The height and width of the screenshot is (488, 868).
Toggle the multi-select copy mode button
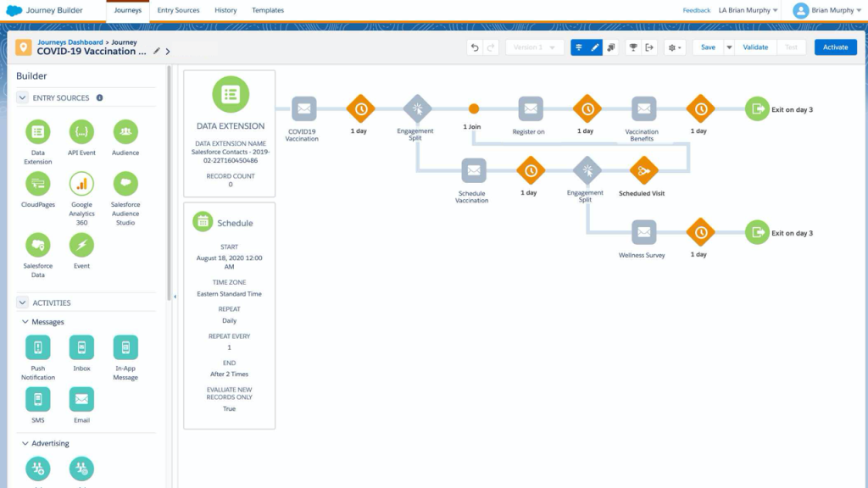point(611,47)
